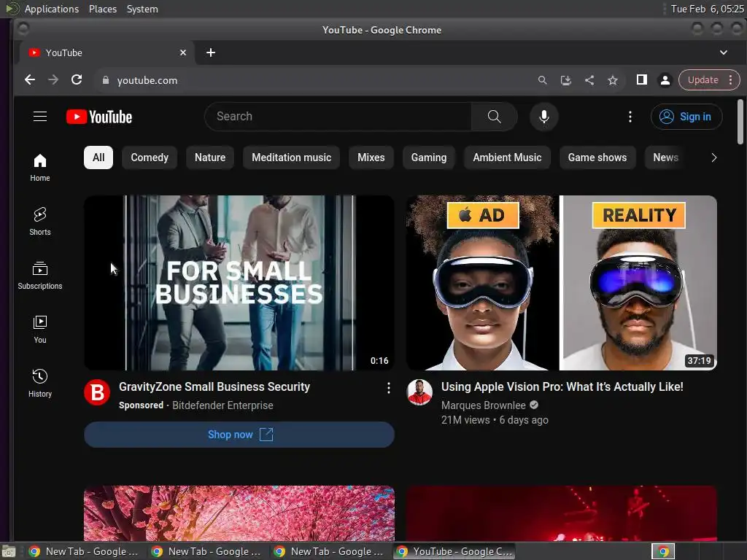Select the Comedy filter chip

pos(150,157)
